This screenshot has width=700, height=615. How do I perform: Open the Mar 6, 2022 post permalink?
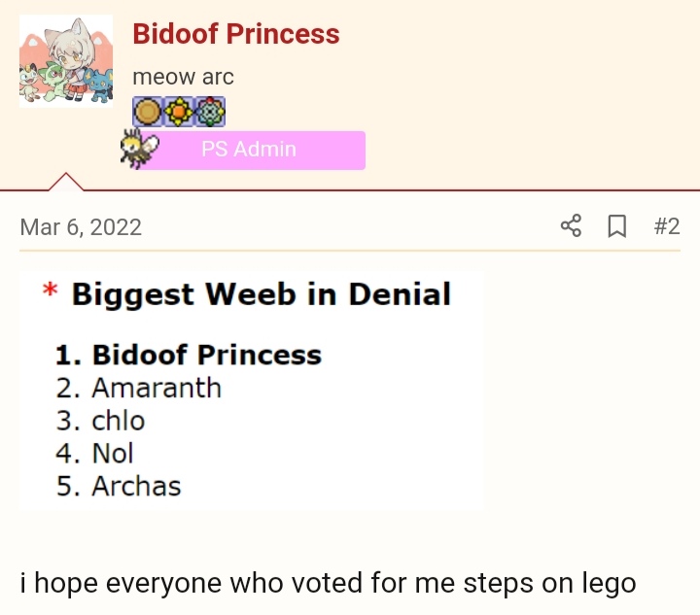tap(81, 227)
